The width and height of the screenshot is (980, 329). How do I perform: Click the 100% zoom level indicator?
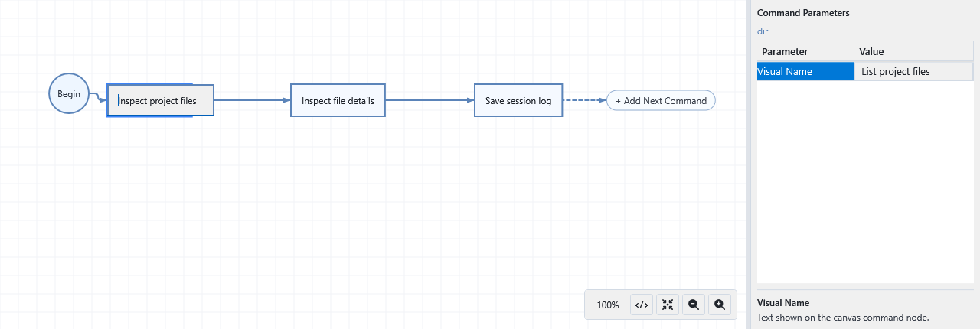tap(608, 305)
